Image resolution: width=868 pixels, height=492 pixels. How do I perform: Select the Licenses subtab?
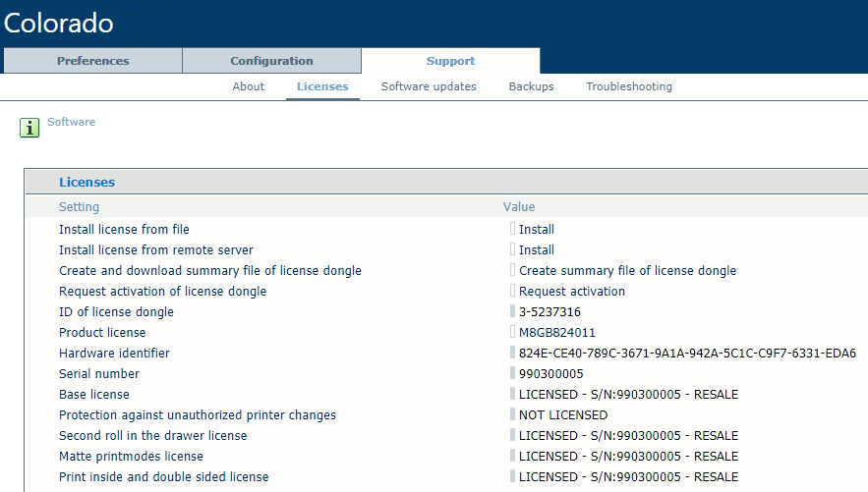click(322, 86)
